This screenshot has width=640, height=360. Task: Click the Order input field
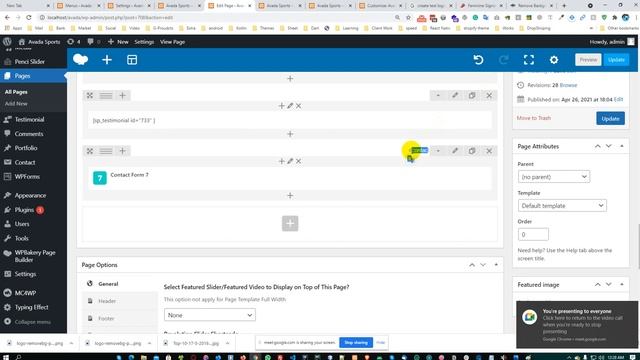(533, 234)
